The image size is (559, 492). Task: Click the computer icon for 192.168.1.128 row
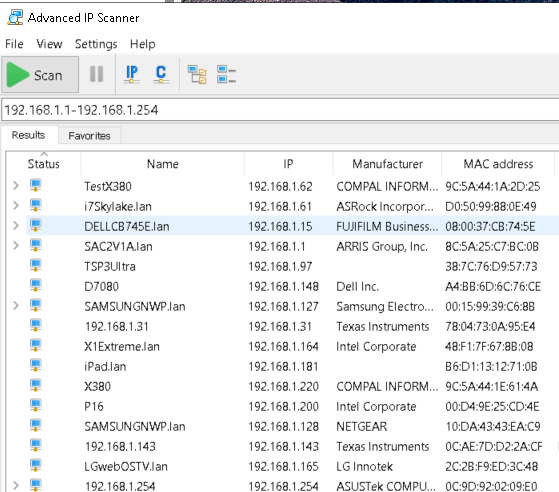pyautogui.click(x=36, y=425)
